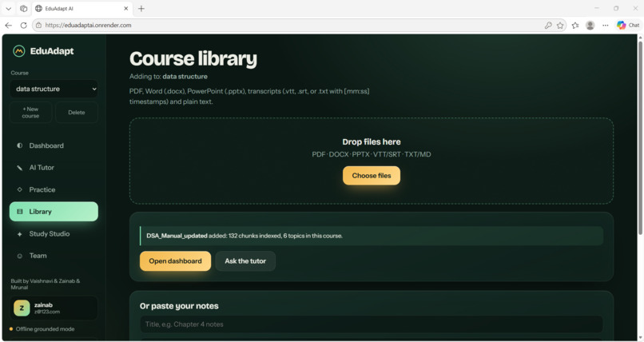Open the Team sidebar item
644x342 pixels.
[x=54, y=256]
